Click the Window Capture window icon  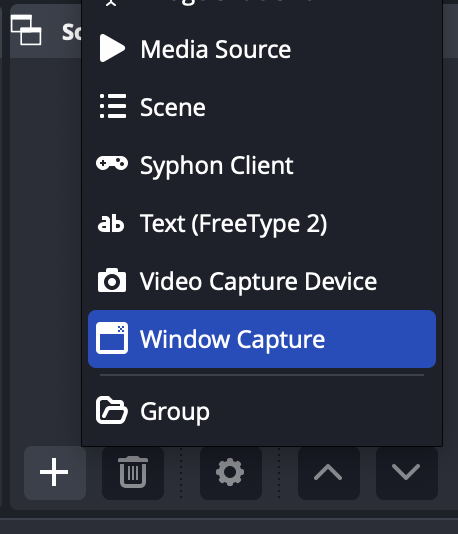(112, 338)
